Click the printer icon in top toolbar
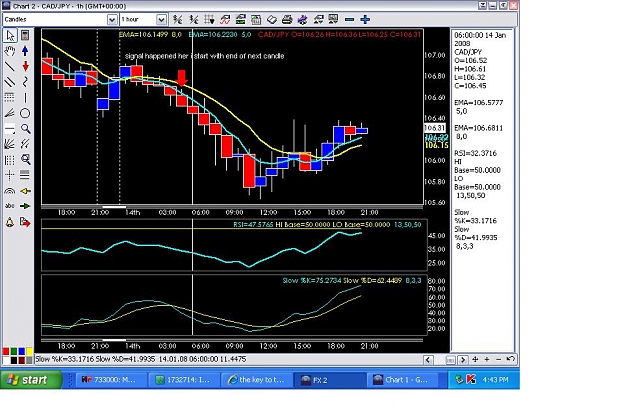 pyautogui.click(x=287, y=19)
